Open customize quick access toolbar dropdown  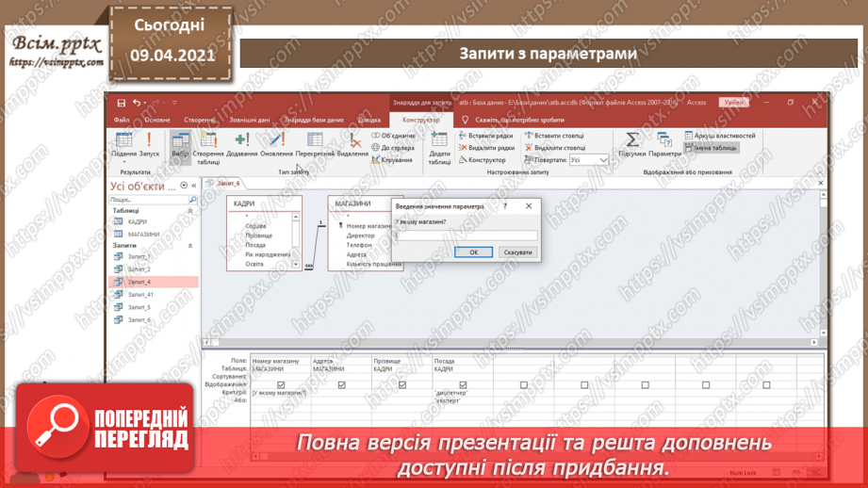click(174, 103)
